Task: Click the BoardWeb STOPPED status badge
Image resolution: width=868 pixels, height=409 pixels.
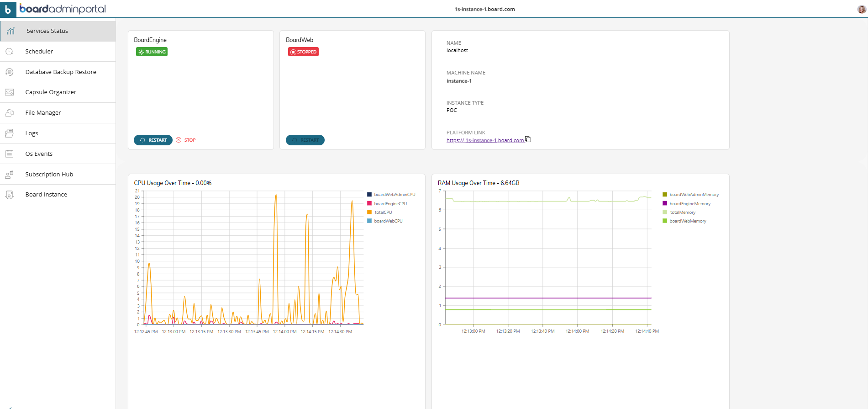Action: point(303,52)
